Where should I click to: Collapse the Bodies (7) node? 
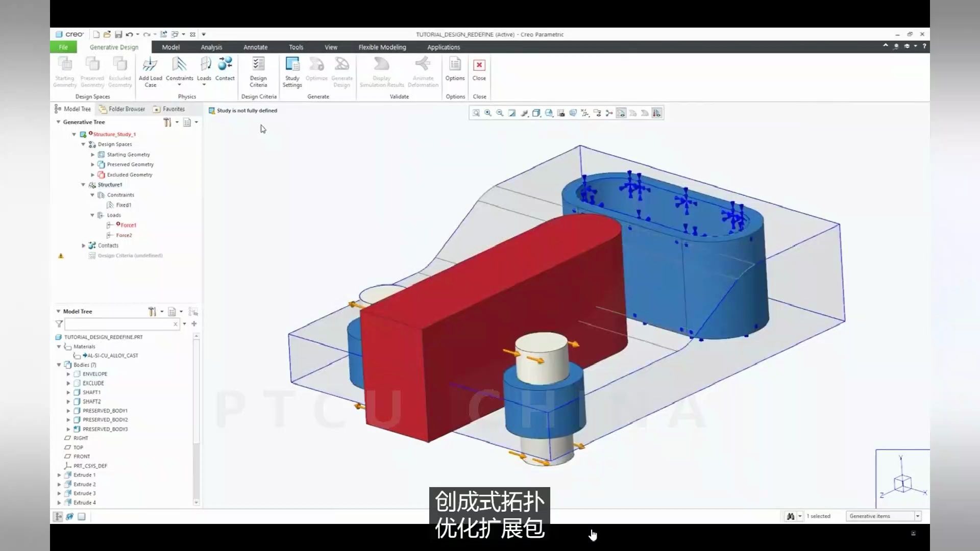[59, 365]
